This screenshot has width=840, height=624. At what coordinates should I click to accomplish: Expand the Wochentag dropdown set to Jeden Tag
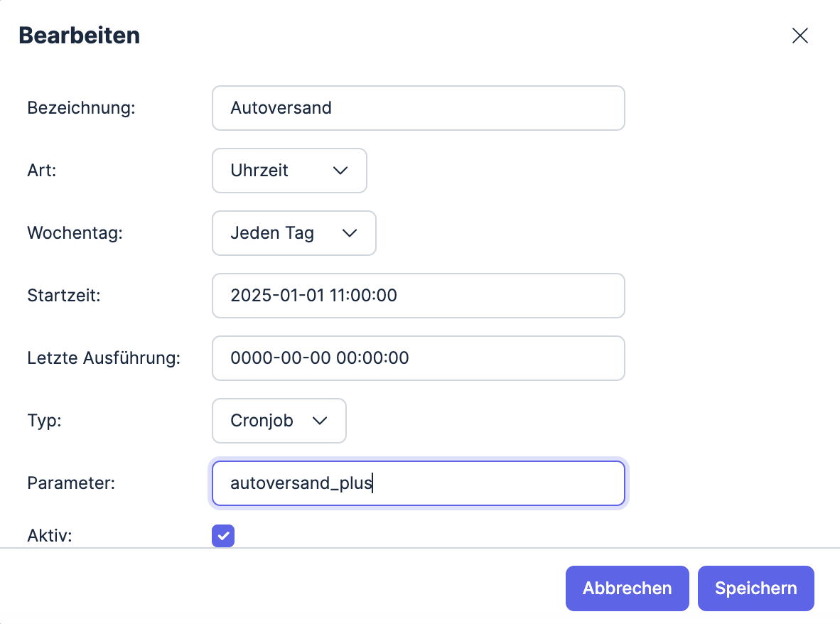294,233
